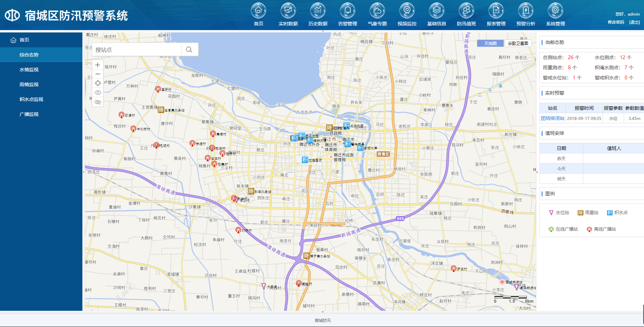644x327 pixels.
Task: Zoom out the map with minus button
Action: pos(98,74)
